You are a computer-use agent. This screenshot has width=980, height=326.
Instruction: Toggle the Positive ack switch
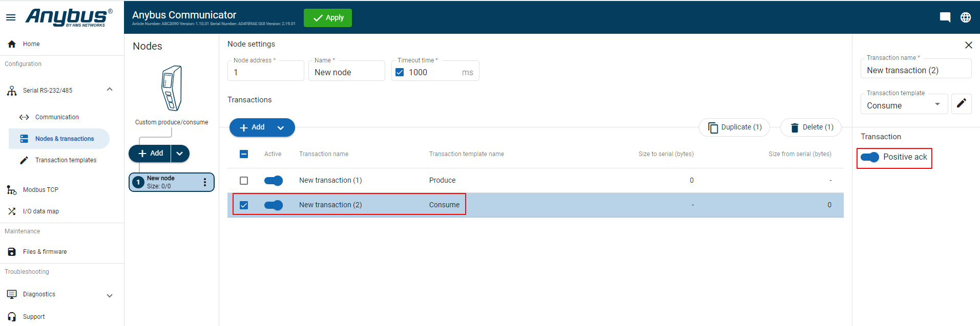[x=870, y=157]
